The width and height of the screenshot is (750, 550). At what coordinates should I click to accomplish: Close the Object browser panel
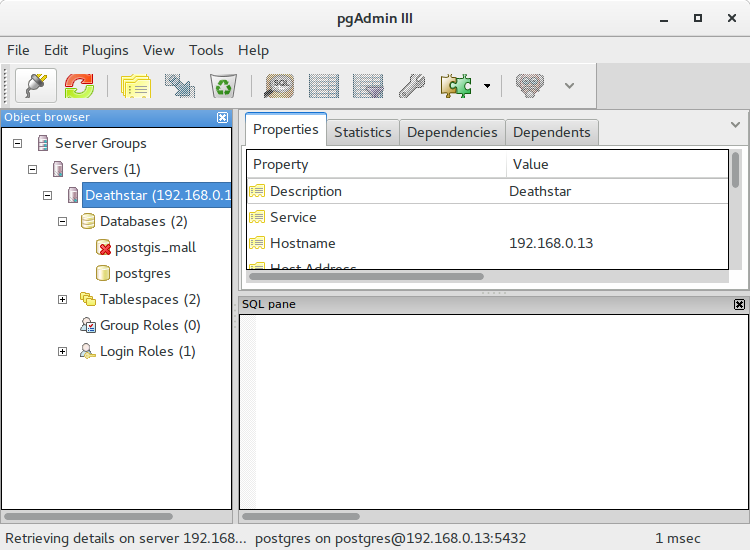(x=222, y=118)
